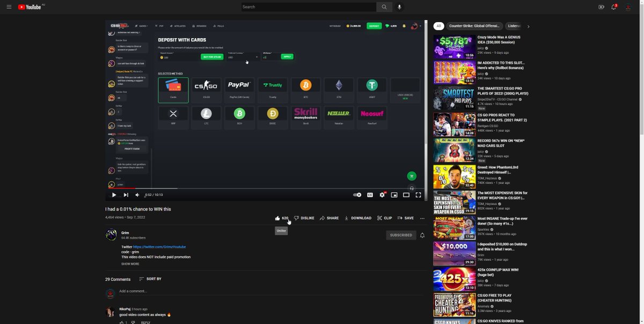Click the Add a comment field
Image resolution: width=644 pixels, height=324 pixels.
(271, 291)
